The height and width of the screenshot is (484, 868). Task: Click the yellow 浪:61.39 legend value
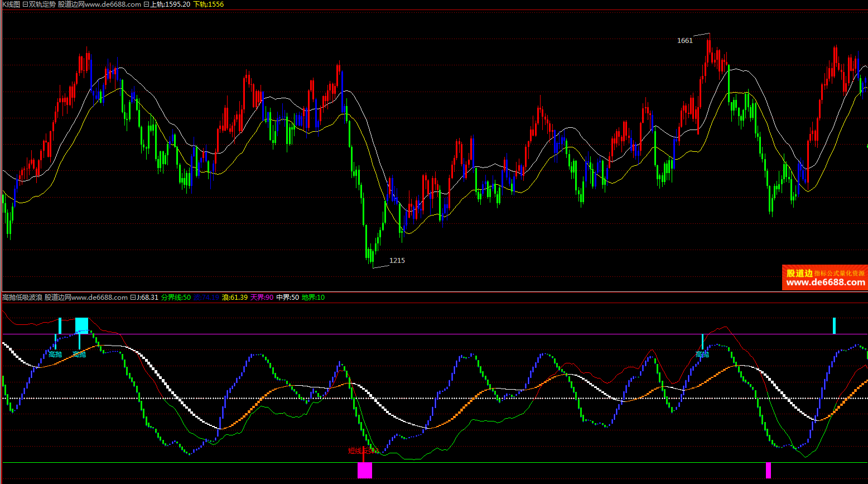[235, 298]
